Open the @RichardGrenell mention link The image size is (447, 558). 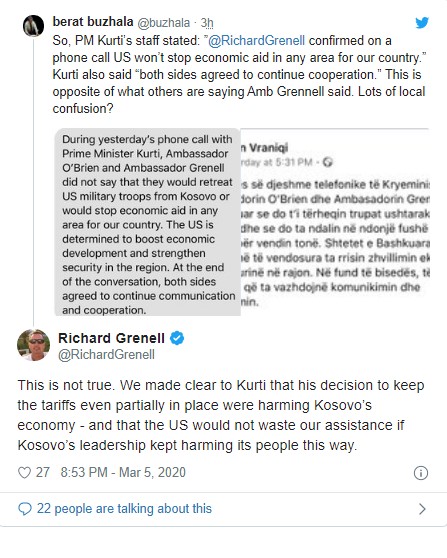coord(256,41)
